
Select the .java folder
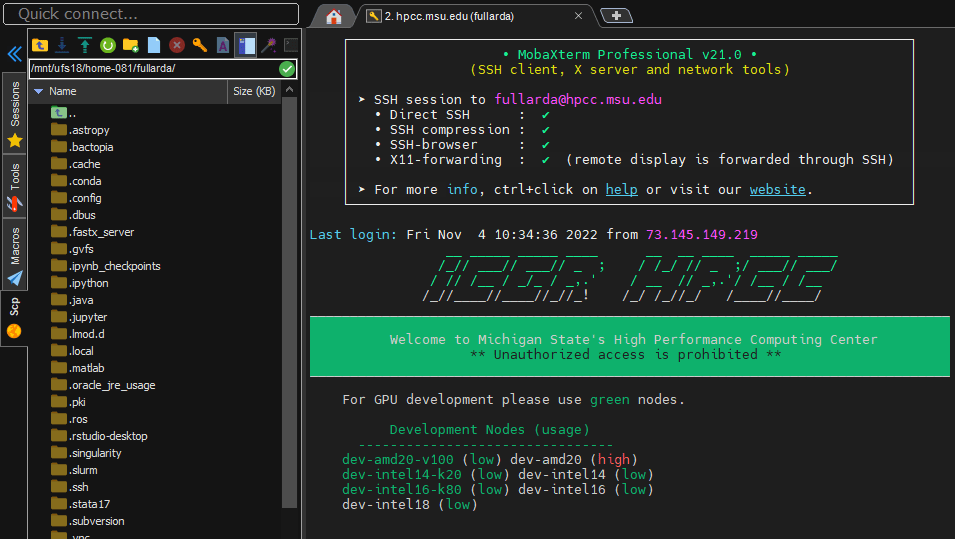pyautogui.click(x=72, y=300)
